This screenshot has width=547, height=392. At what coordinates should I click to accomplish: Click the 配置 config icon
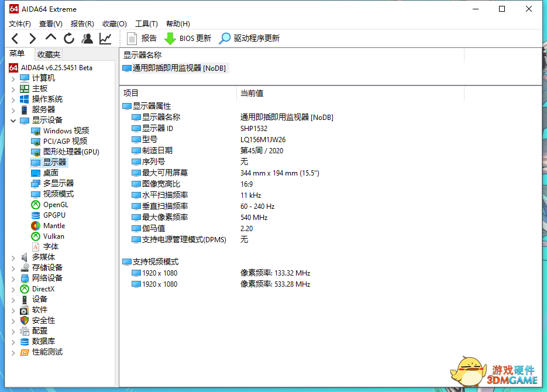click(25, 331)
